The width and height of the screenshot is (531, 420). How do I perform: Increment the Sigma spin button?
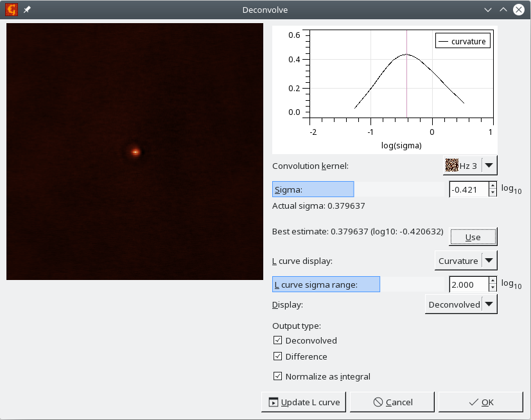[492, 186]
